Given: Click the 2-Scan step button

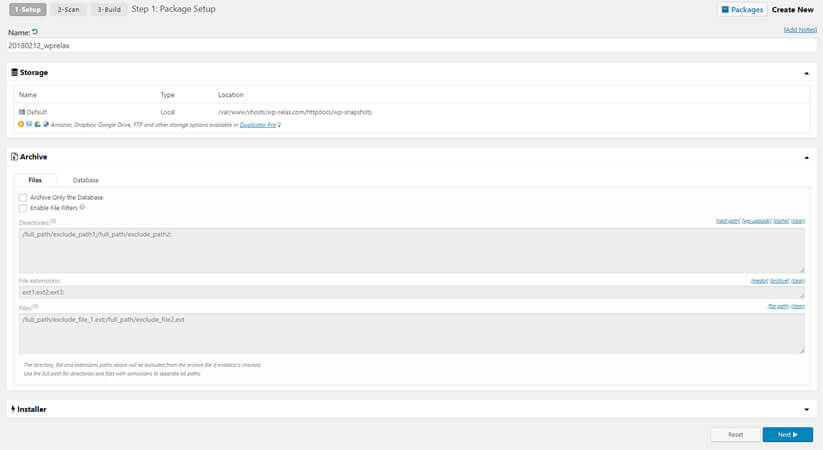Looking at the screenshot, I should (69, 9).
